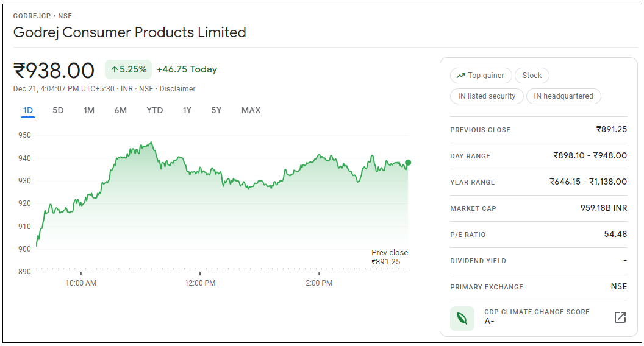The width and height of the screenshot is (644, 346).
Task: Show the MAX history chart
Action: coord(251,110)
